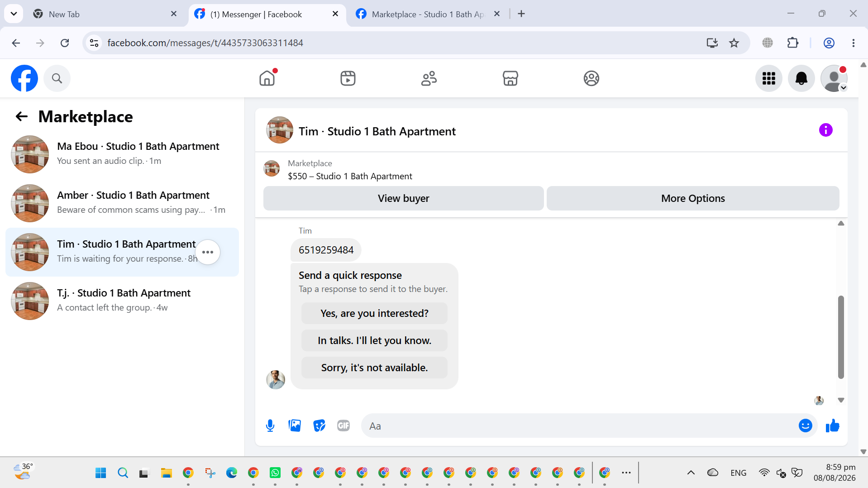
Task: Click the message text input field
Action: (x=579, y=426)
